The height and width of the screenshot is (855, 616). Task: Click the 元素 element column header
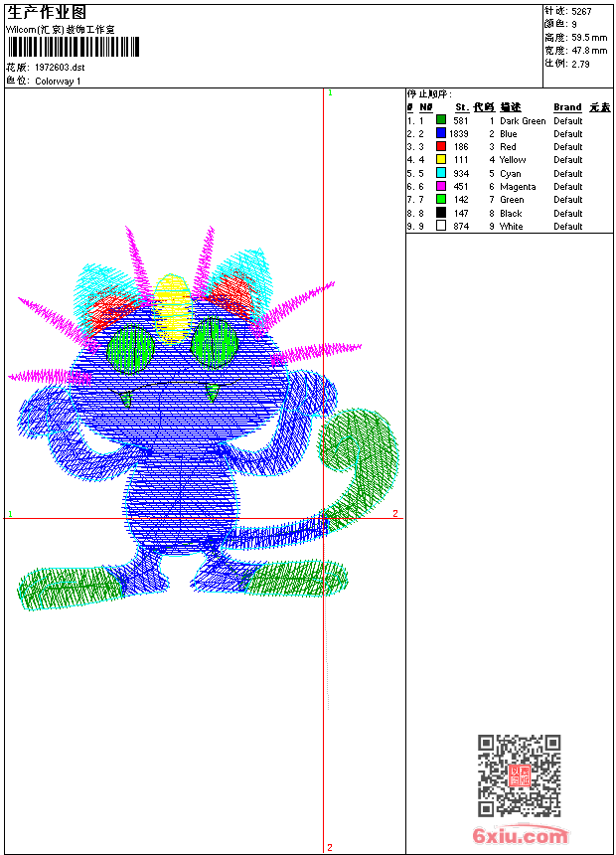(x=600, y=107)
